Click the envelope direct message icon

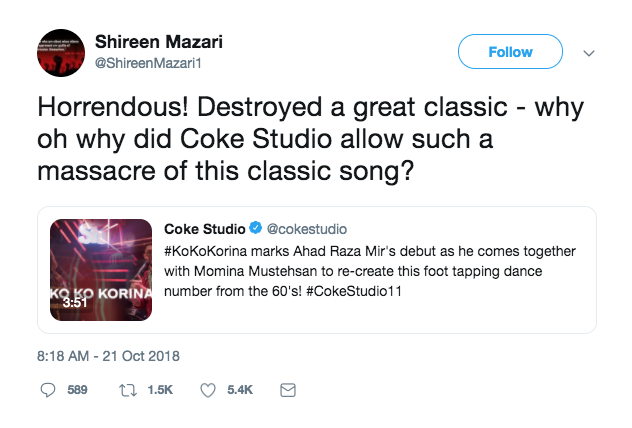pos(288,392)
